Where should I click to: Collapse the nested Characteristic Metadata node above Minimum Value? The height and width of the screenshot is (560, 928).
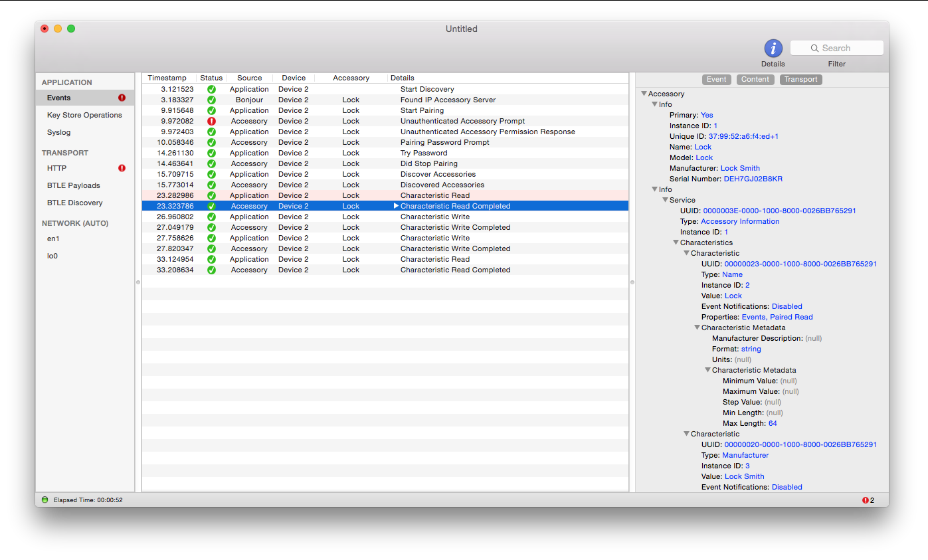[x=707, y=370]
